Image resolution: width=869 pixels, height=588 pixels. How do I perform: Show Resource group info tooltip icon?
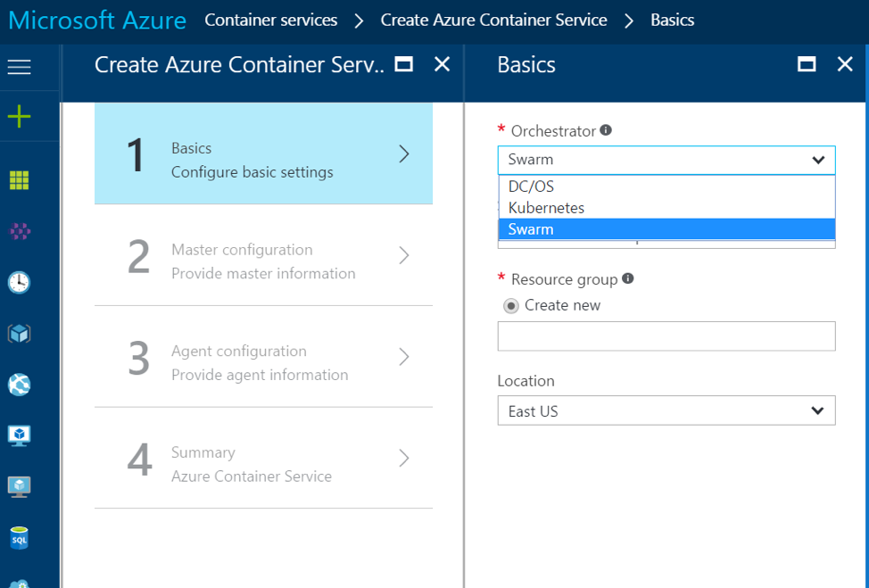pos(627,278)
